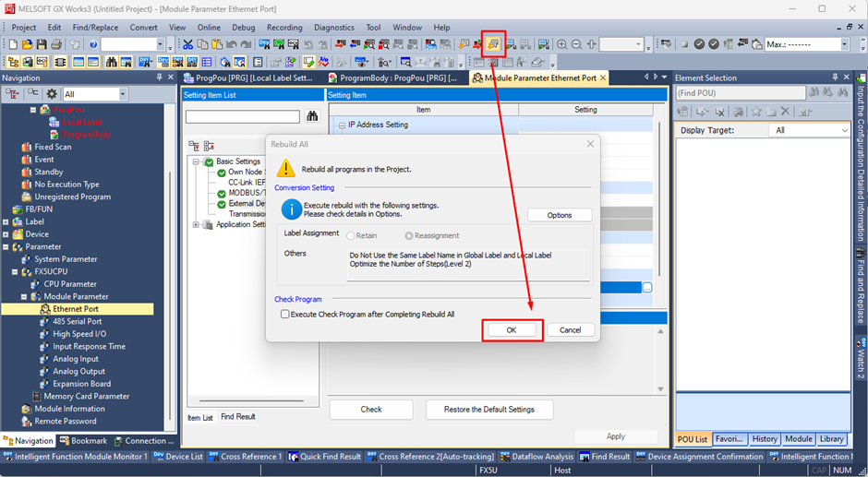Viewport: 868px width, 477px height.
Task: Expand the Label node in Navigation
Action: coord(6,222)
